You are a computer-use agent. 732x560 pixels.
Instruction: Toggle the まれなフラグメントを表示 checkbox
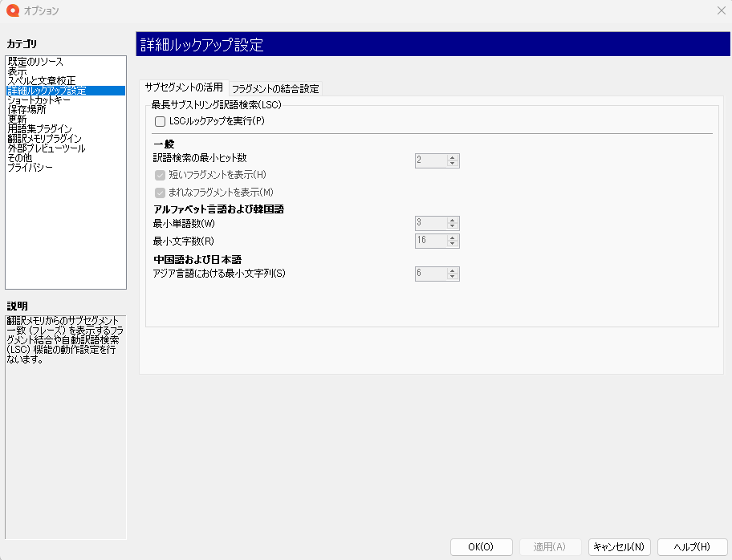click(x=160, y=193)
